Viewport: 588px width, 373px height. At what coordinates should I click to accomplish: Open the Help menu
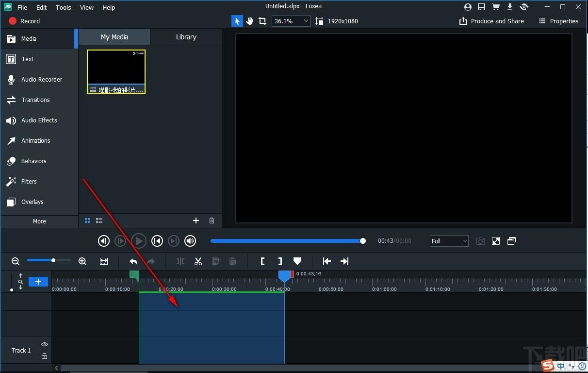(x=109, y=7)
